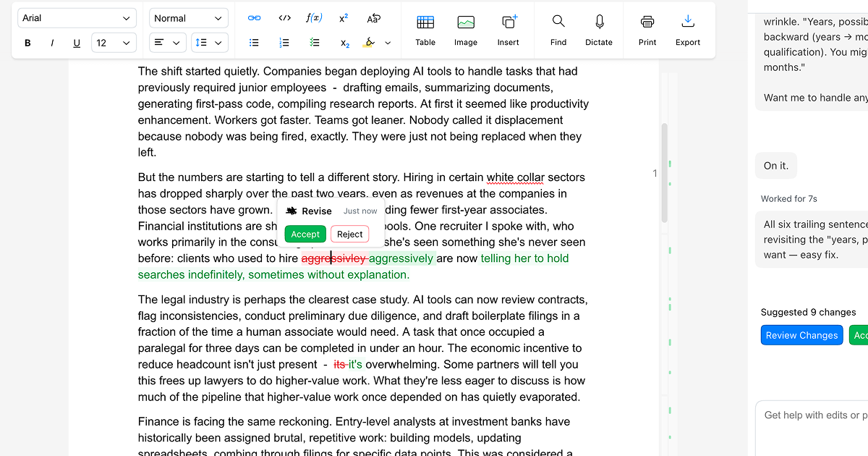Click the clear formatting icon
The image size is (868, 456).
pyautogui.click(x=374, y=18)
